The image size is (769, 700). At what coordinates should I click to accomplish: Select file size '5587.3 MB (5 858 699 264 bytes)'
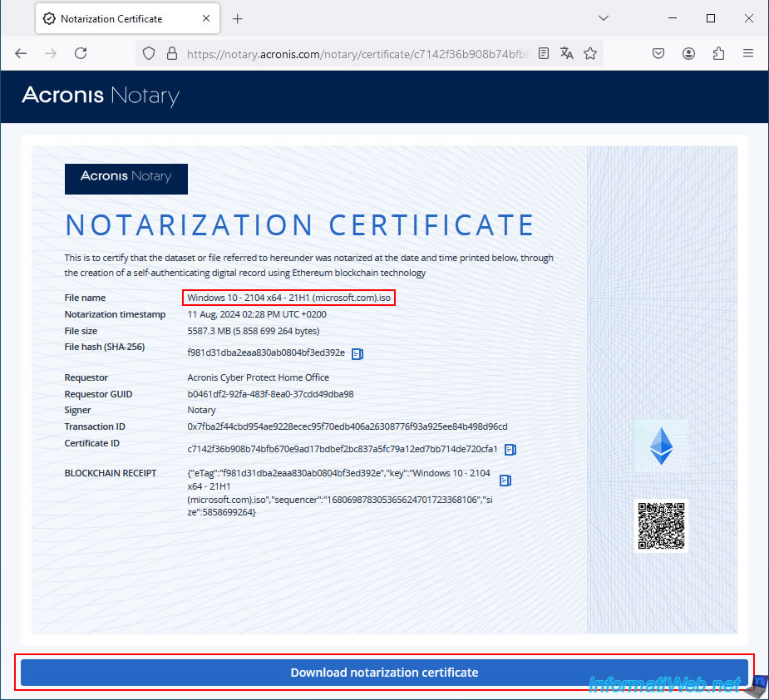click(x=253, y=331)
